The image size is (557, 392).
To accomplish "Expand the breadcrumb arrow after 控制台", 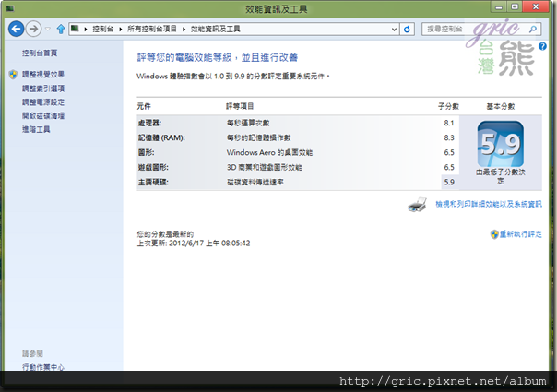I will [121, 30].
